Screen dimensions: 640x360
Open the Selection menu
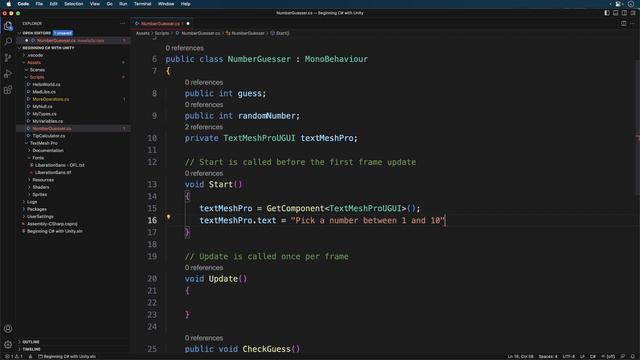tap(73, 4)
